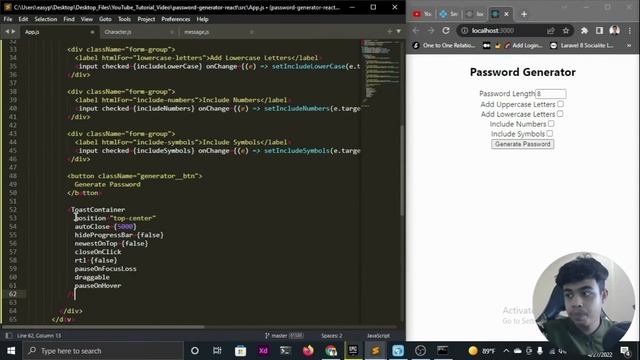Close the message.js tab
Viewport: 640px width, 360px height.
251,32
